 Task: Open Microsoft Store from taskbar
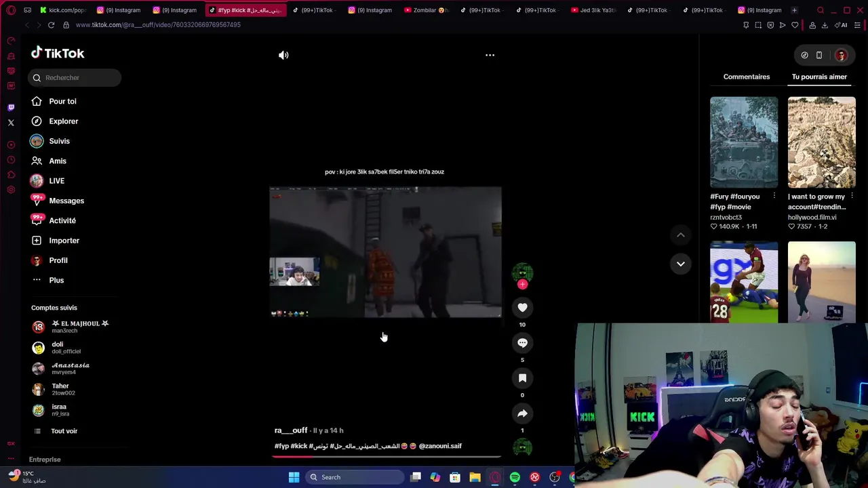[x=455, y=477]
